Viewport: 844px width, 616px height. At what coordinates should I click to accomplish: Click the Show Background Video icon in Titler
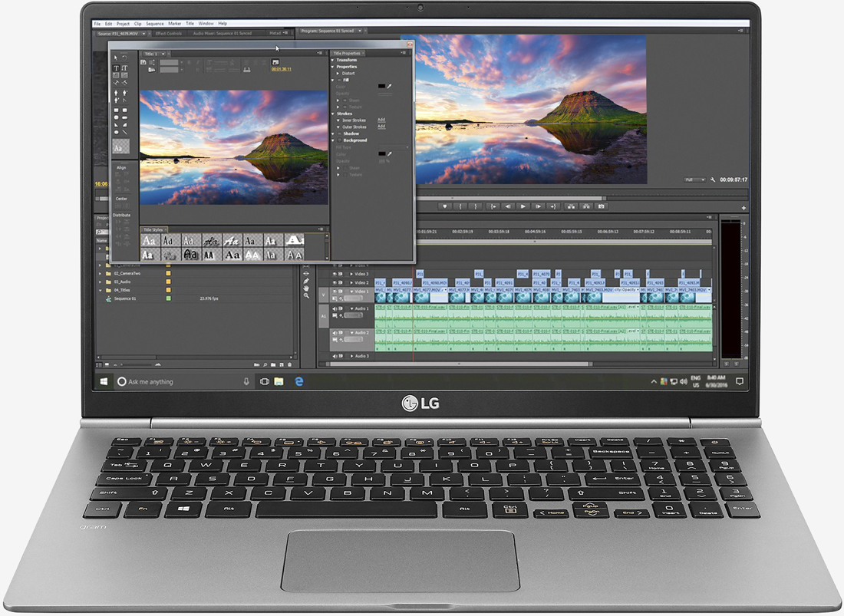275,62
